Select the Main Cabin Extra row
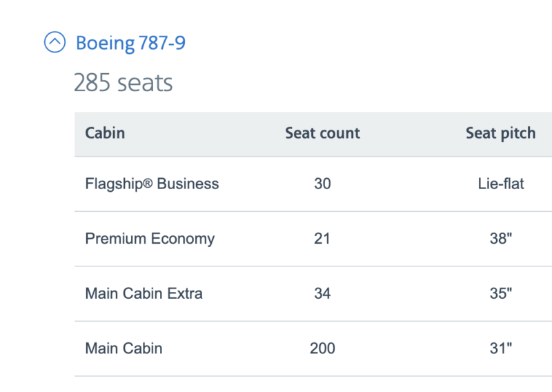 pos(144,293)
